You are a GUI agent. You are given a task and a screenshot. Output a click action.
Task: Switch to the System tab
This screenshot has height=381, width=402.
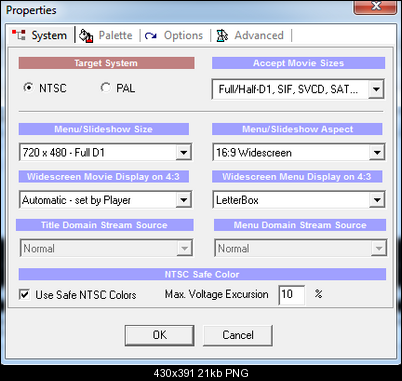[41, 35]
